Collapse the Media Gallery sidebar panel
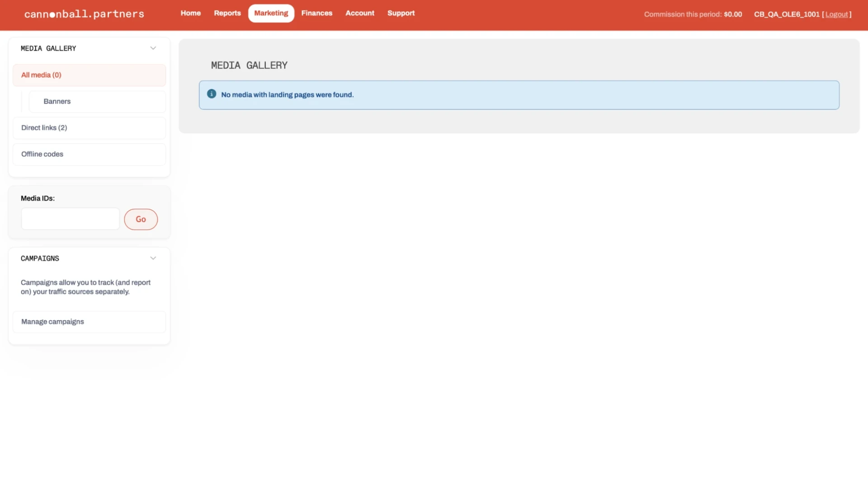This screenshot has height=497, width=868. tap(153, 48)
